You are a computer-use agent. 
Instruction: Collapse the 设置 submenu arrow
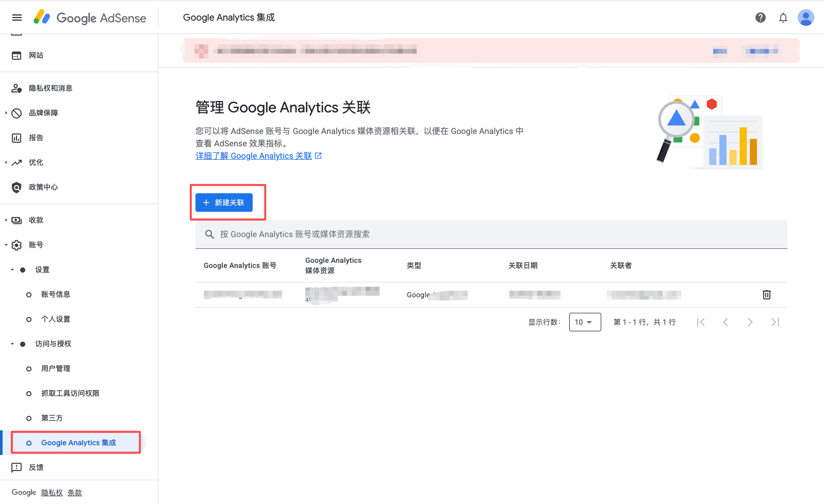[x=12, y=270]
